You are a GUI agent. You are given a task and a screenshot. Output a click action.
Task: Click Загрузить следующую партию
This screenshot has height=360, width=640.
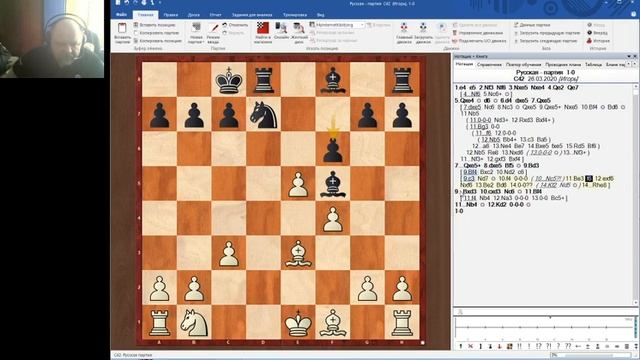point(545,41)
